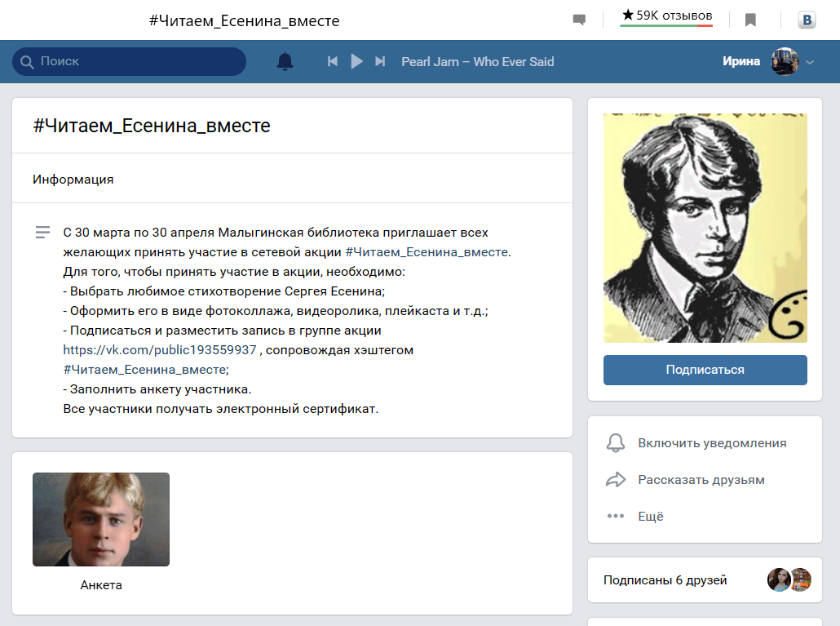Screen dimensions: 840x626
Task: Click the share arrow icon
Action: (616, 480)
